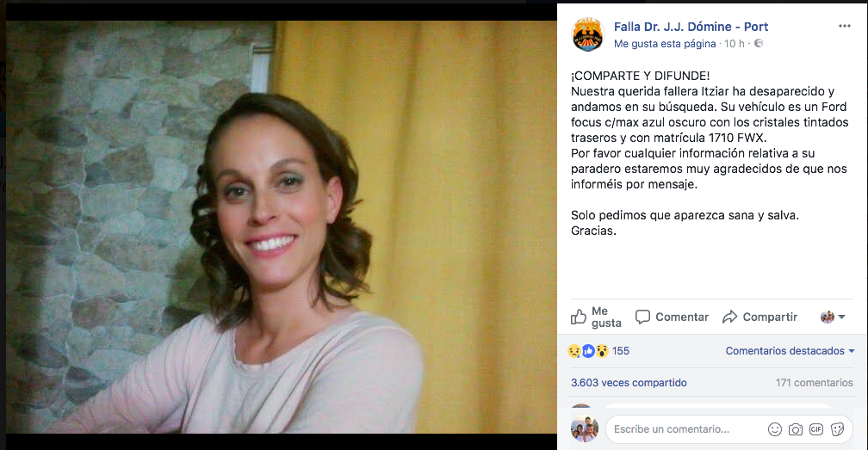868x450 pixels.
Task: Open the post options three-dots menu
Action: [844, 26]
